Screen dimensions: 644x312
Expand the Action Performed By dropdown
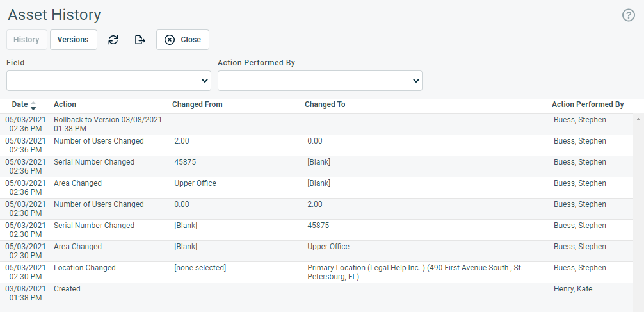320,81
